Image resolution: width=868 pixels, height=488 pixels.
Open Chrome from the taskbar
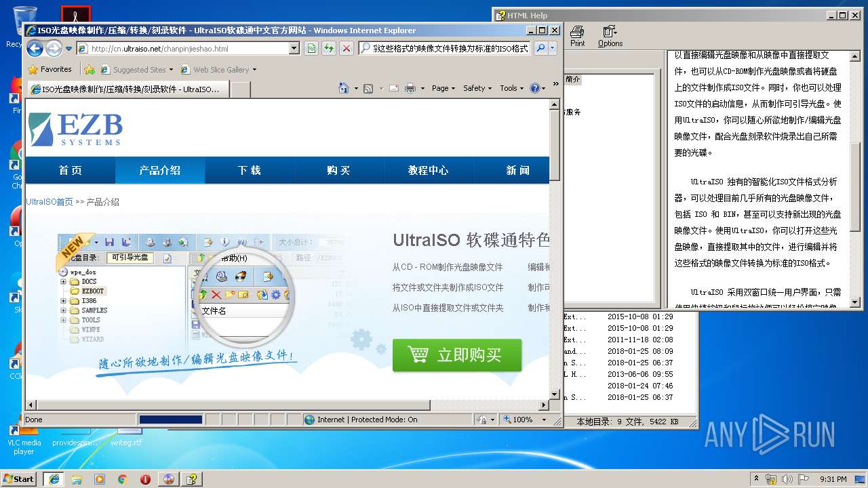pyautogui.click(x=123, y=479)
